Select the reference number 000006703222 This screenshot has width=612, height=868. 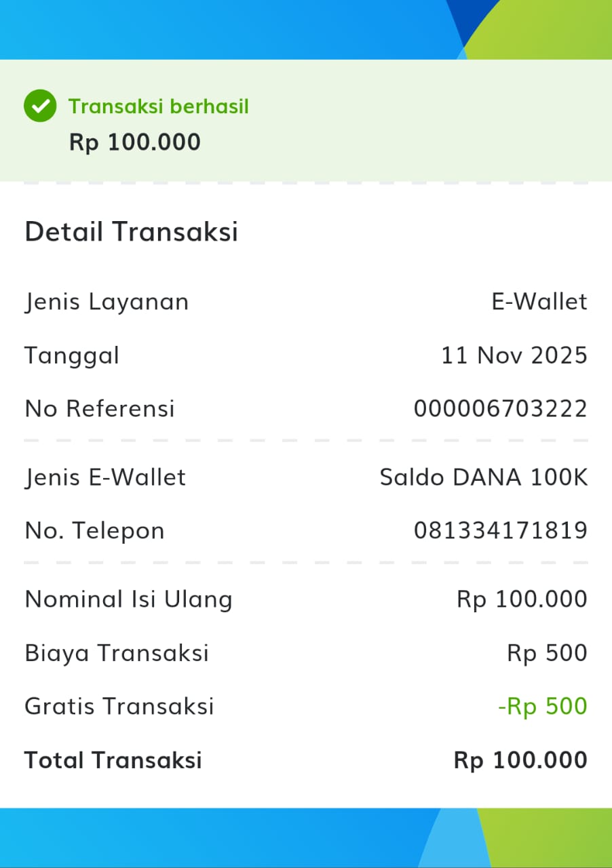pos(501,409)
